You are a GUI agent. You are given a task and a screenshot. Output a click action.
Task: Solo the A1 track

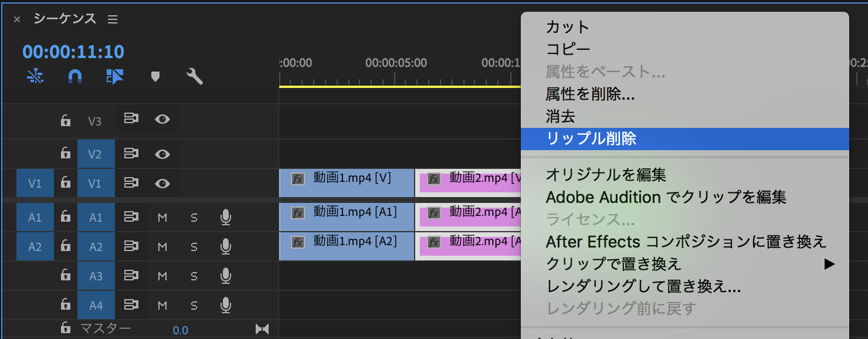point(194,217)
